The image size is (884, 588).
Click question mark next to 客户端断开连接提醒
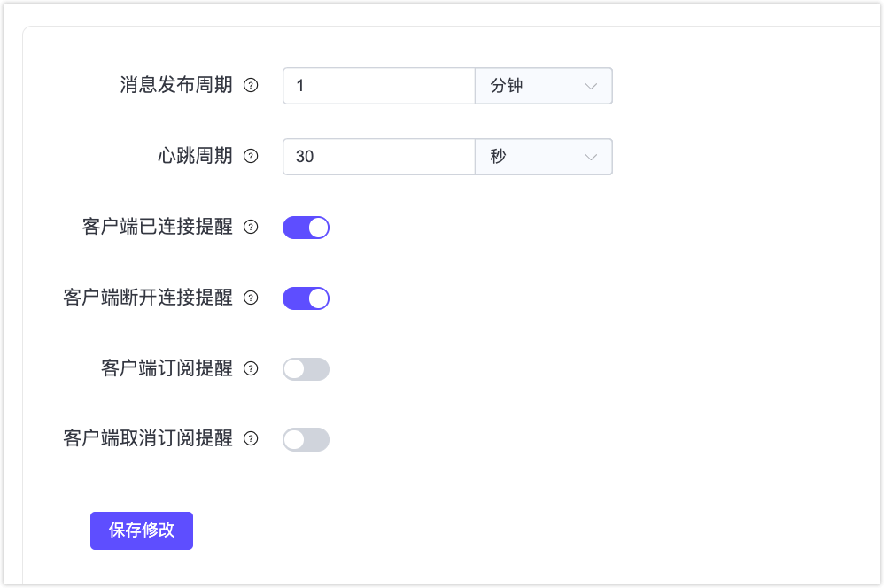pyautogui.click(x=252, y=298)
